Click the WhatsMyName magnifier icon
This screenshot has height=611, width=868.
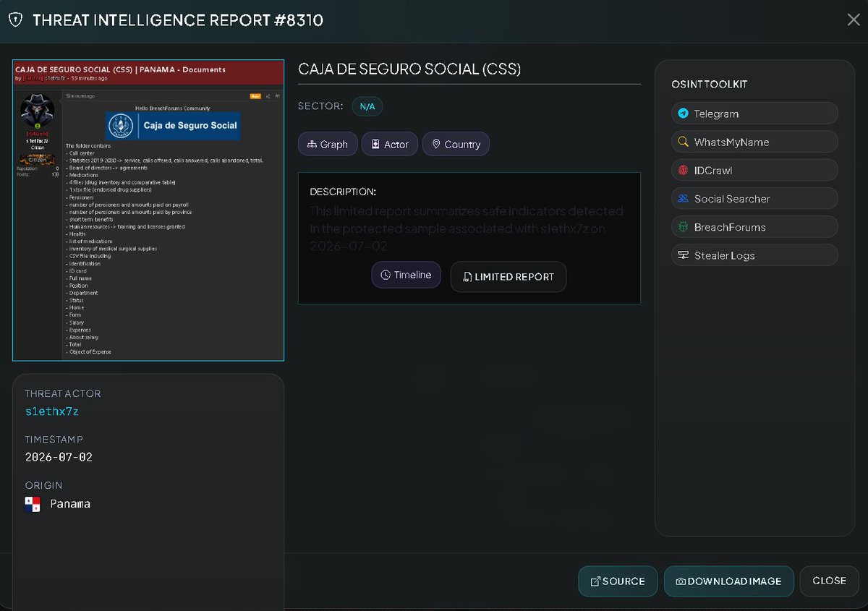[683, 142]
